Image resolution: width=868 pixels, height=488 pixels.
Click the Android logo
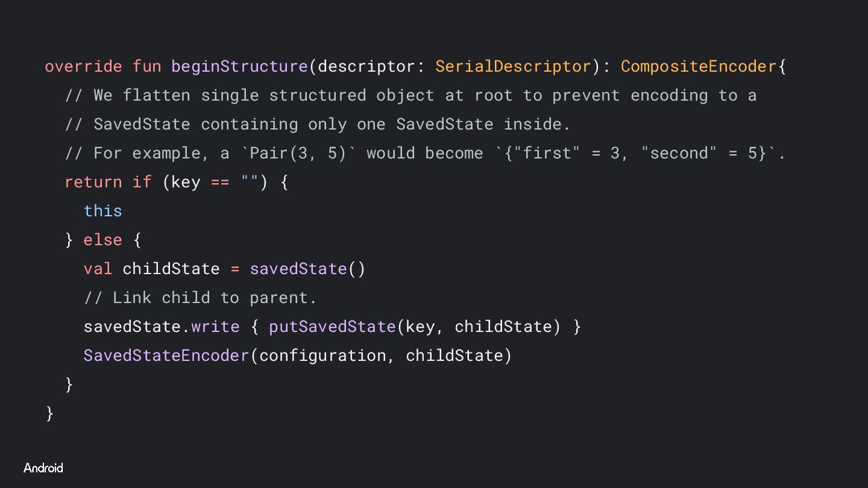click(x=43, y=468)
